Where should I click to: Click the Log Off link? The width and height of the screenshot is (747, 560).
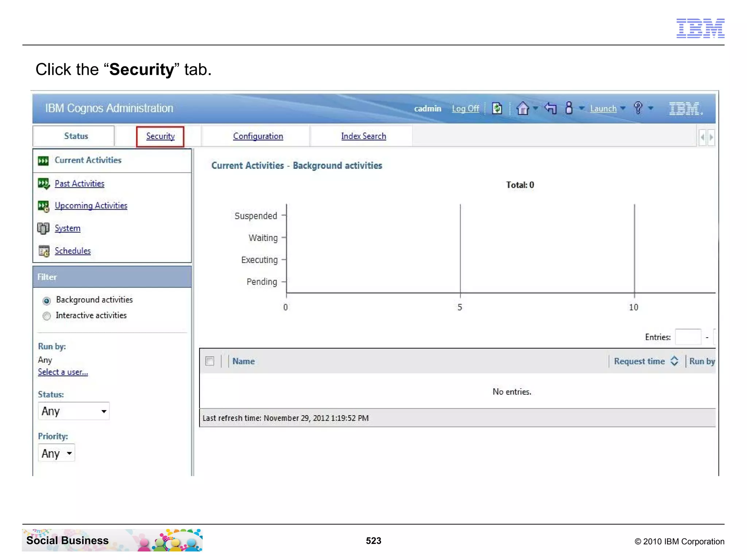click(x=465, y=109)
